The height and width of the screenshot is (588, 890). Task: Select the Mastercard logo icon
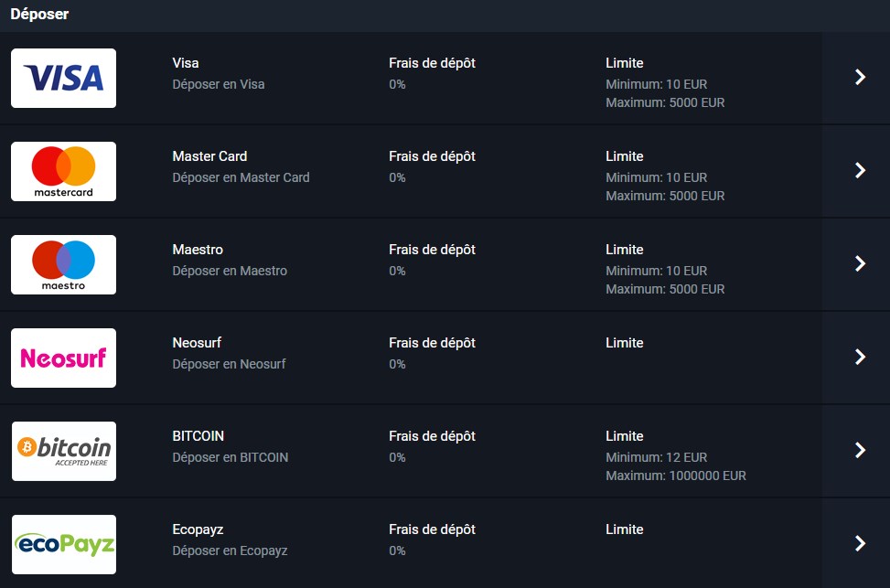point(63,171)
